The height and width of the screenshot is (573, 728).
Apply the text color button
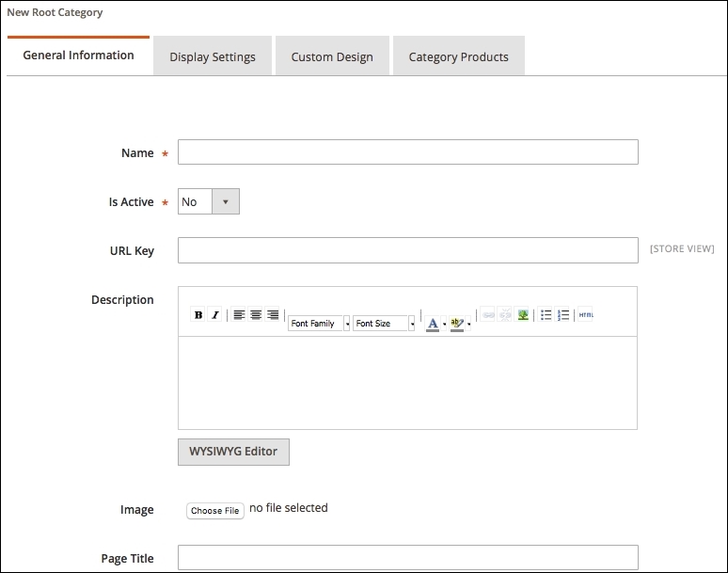click(x=433, y=324)
